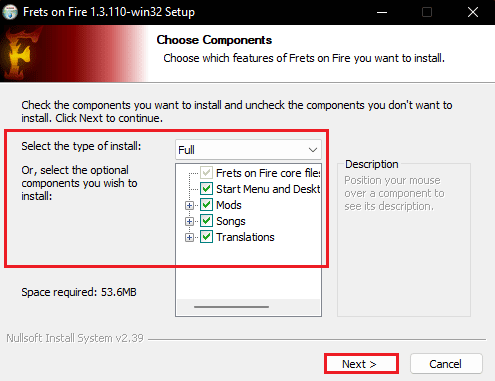Uncheck the Mods component checkbox
The image size is (495, 381).
click(206, 205)
